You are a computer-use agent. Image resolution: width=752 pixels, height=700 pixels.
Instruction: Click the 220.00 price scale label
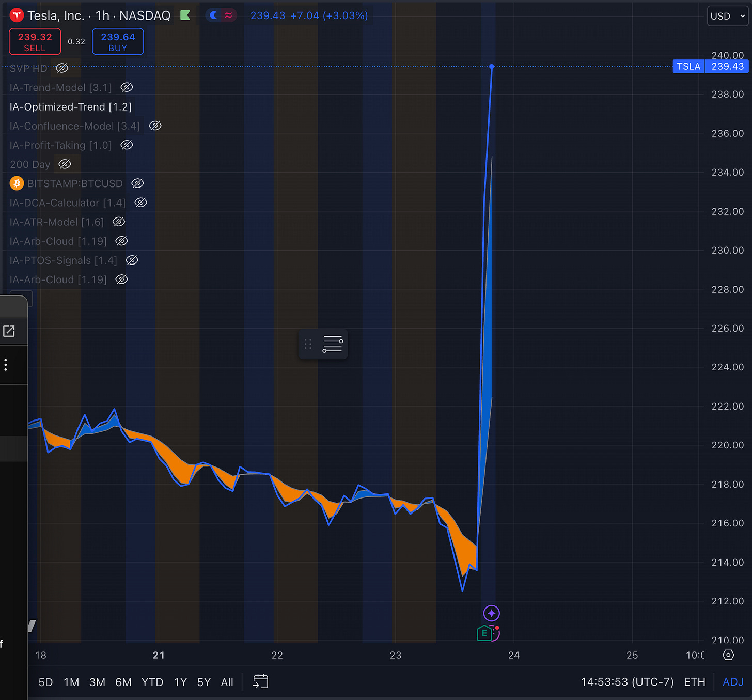click(728, 445)
